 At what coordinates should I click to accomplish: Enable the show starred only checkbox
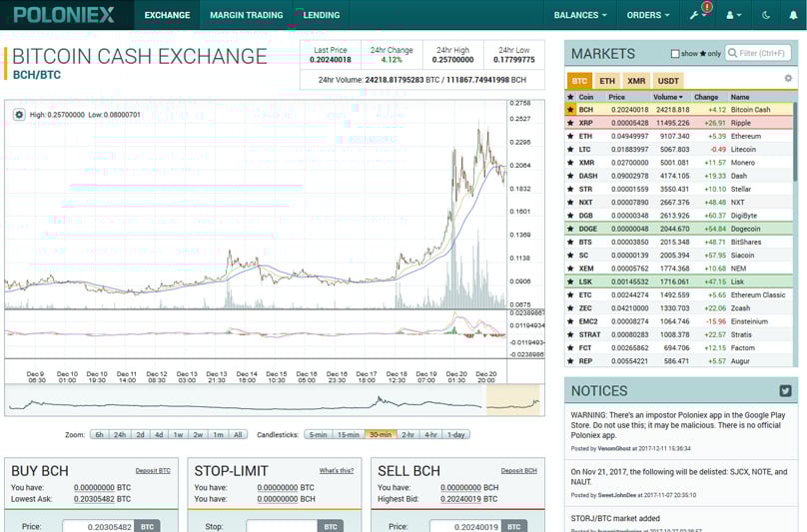[675, 54]
